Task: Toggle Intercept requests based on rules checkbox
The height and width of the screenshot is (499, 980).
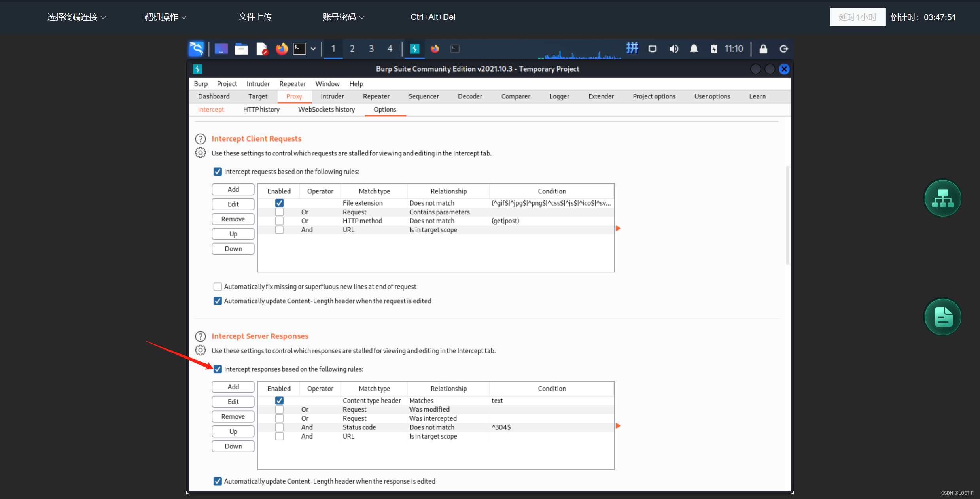Action: [x=218, y=172]
